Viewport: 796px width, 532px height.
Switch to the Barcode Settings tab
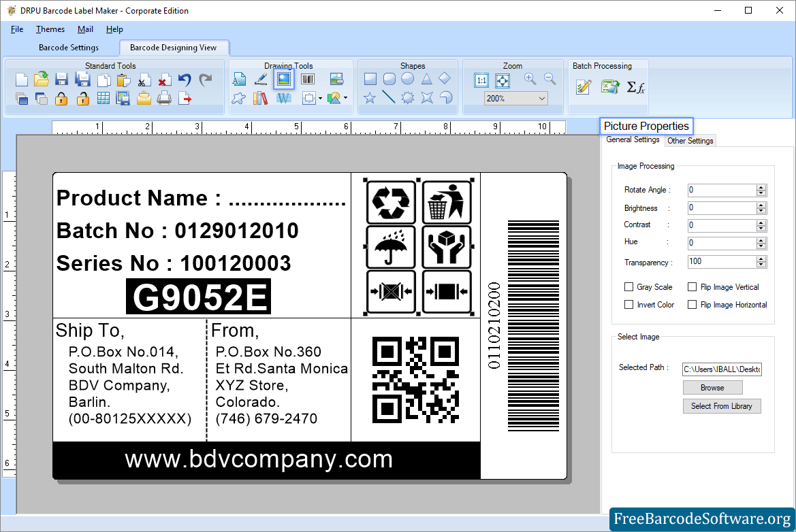[x=69, y=48]
